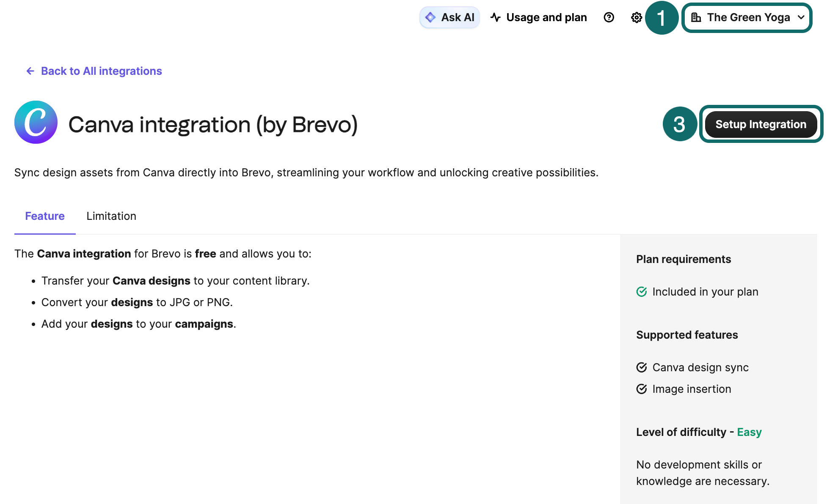Click the chevron on The Green Yoga selector
Image resolution: width=827 pixels, height=504 pixels.
click(801, 18)
